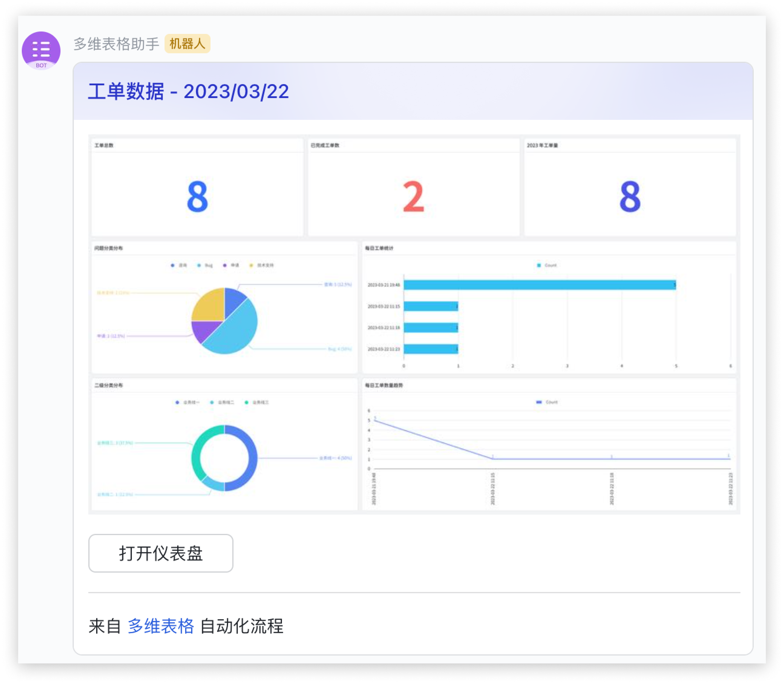The image size is (784, 684).
Task: Toggle the Count legend of the line chart
Action: [x=547, y=402]
